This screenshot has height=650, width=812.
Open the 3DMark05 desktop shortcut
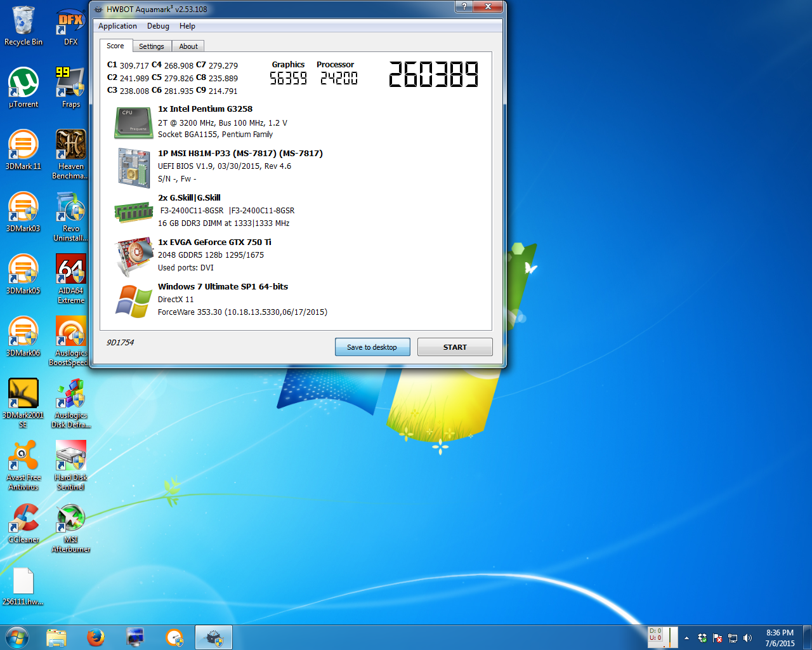coord(23,274)
